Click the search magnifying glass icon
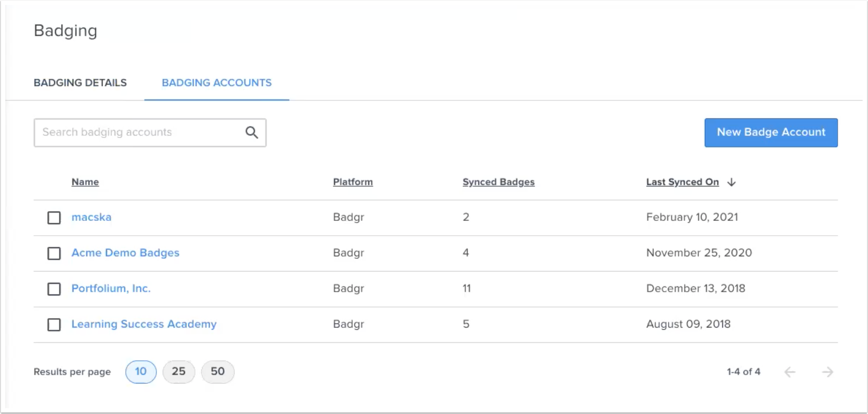This screenshot has height=414, width=868. pyautogui.click(x=251, y=132)
